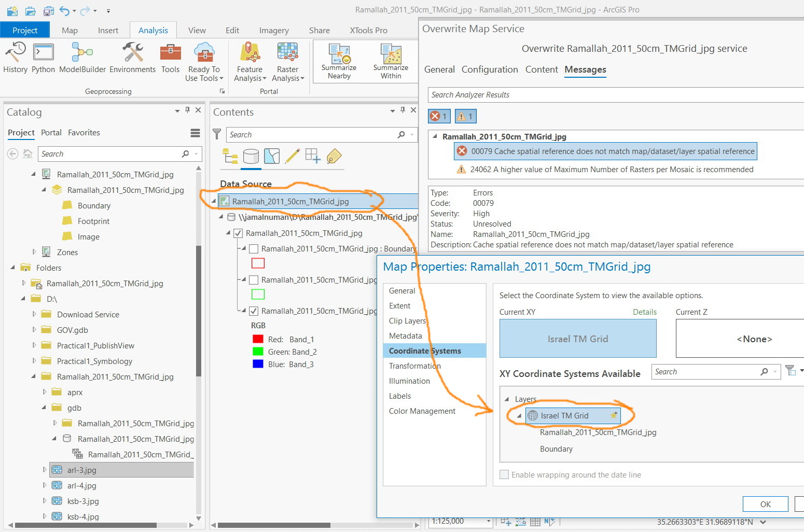804x532 pixels.
Task: Click the Current Z None box
Action: click(x=740, y=339)
